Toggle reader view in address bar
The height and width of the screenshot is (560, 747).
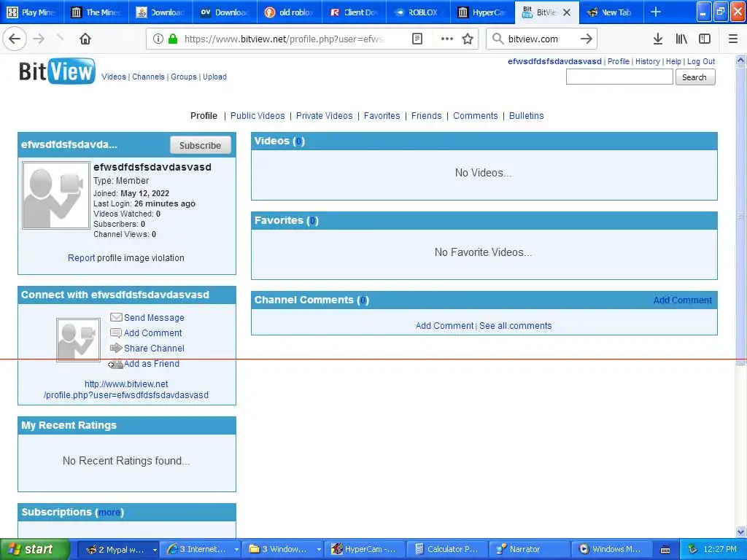coord(417,39)
